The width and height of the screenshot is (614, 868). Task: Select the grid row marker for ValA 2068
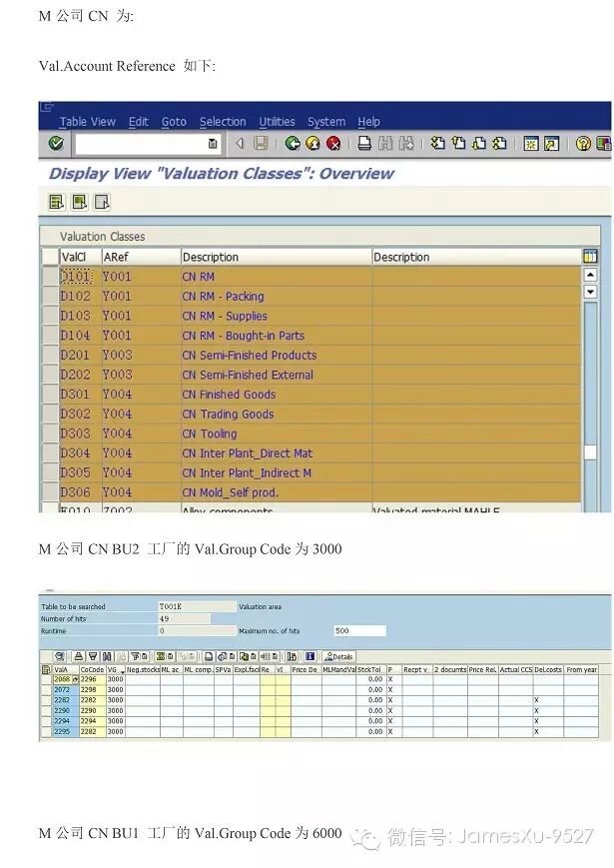click(47, 678)
